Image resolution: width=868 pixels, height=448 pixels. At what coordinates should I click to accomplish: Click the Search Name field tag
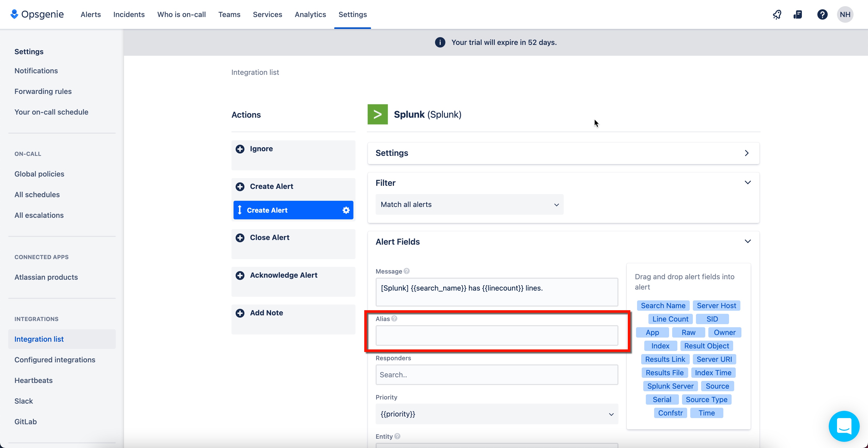[663, 306]
